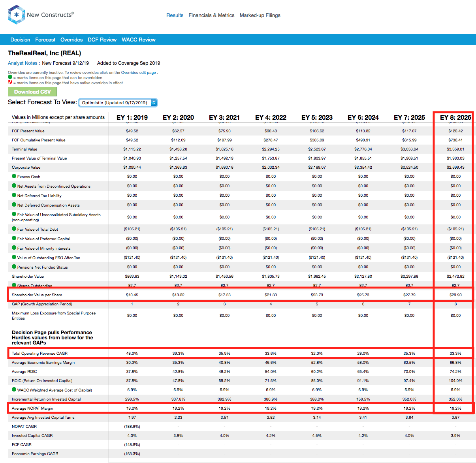
Task: Open Overrides in the blue navigation bar
Action: pos(71,40)
